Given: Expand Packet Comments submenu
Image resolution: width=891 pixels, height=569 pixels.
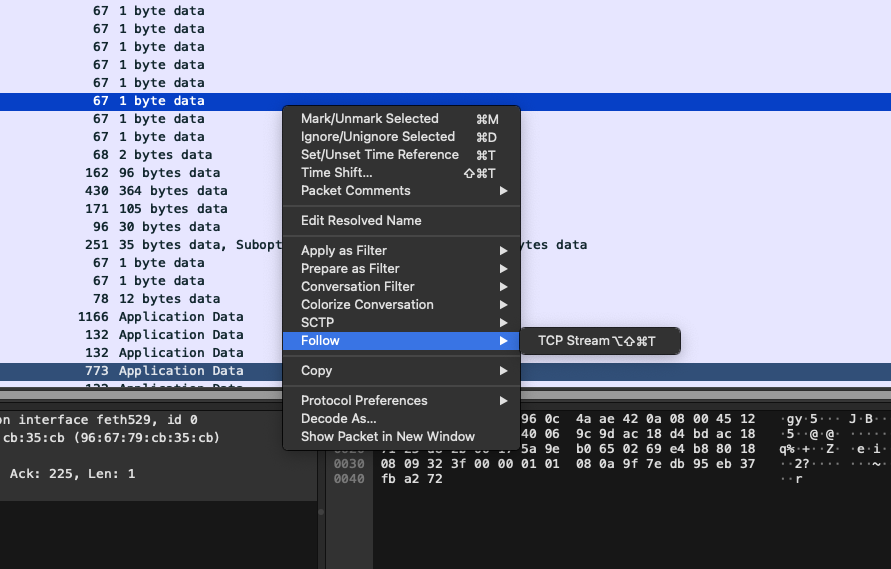Looking at the screenshot, I should coord(356,191).
